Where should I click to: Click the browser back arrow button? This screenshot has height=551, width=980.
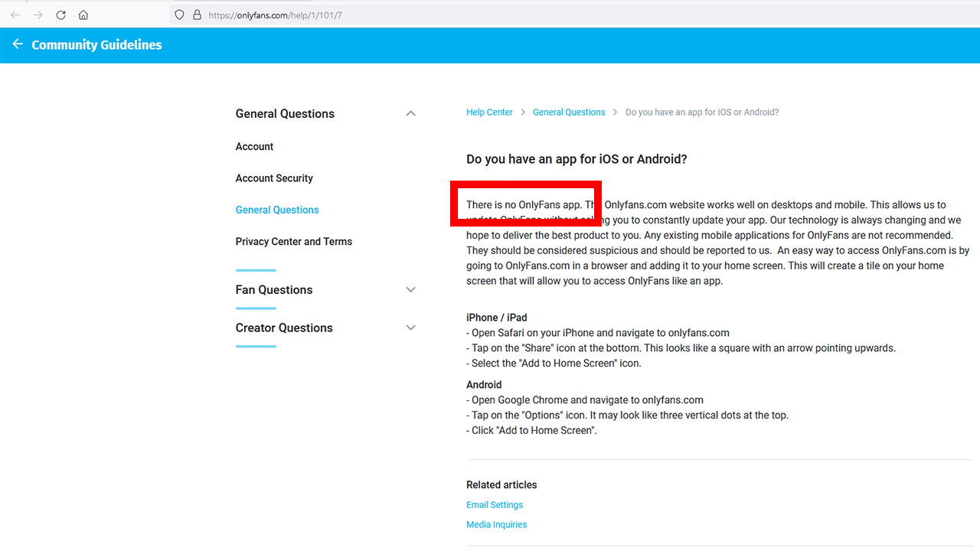pos(15,15)
